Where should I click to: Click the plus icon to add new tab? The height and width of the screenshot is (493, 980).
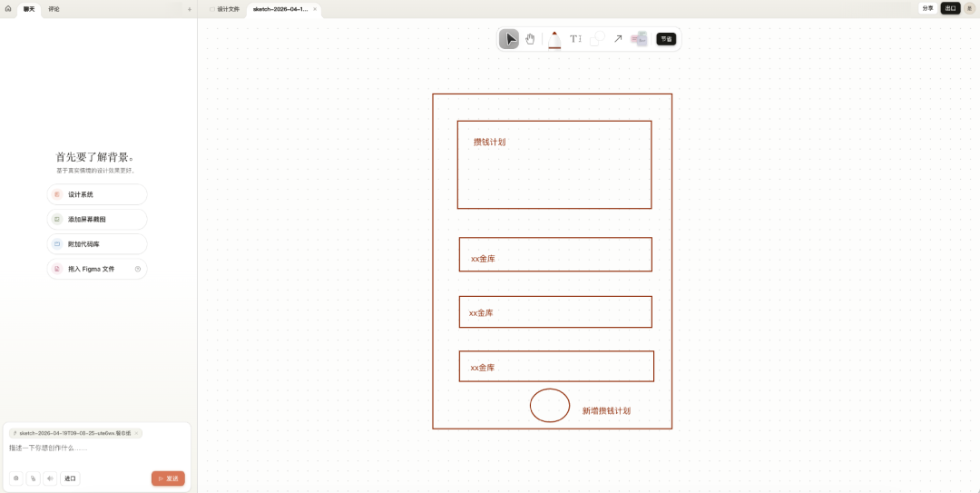(189, 9)
